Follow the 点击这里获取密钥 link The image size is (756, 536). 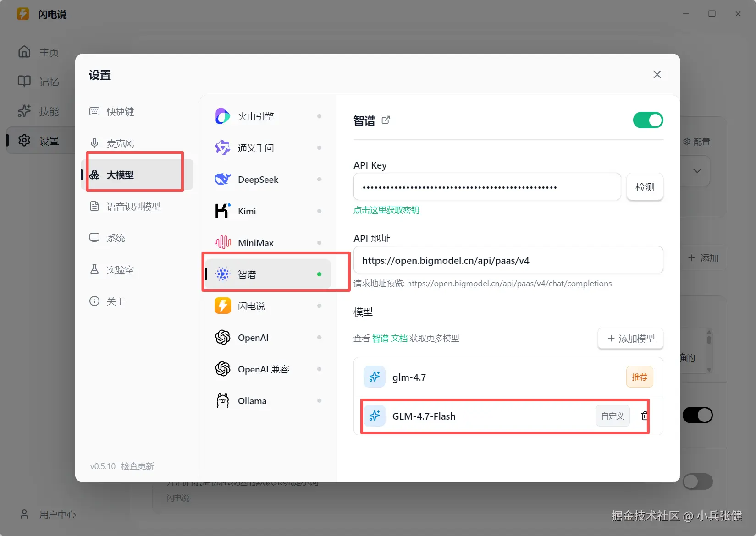tap(386, 210)
